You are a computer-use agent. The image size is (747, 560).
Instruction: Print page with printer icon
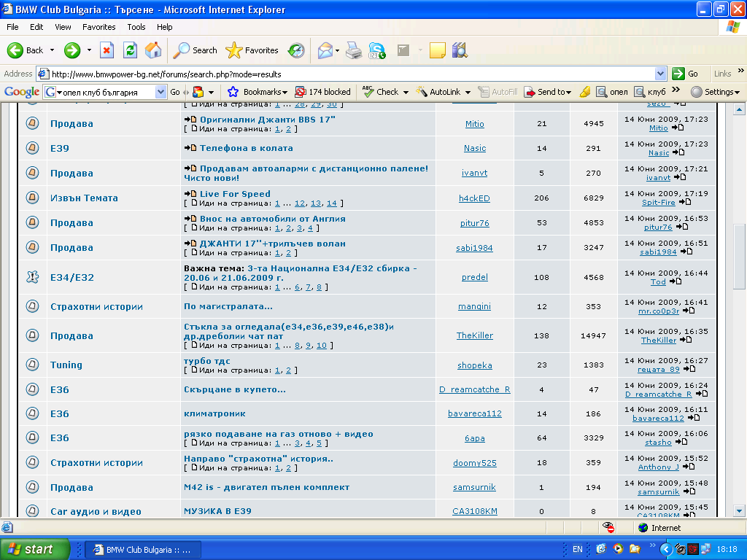(x=354, y=50)
